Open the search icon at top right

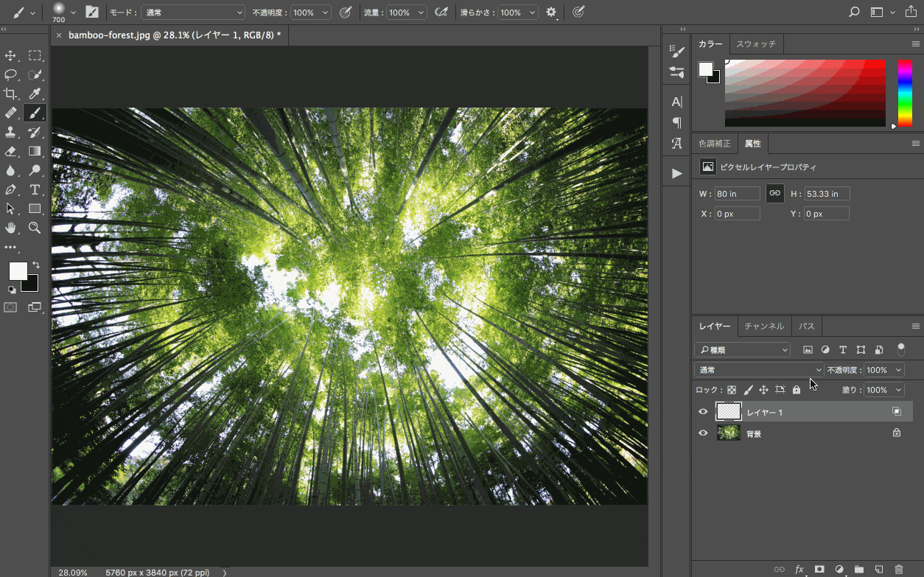pyautogui.click(x=854, y=12)
